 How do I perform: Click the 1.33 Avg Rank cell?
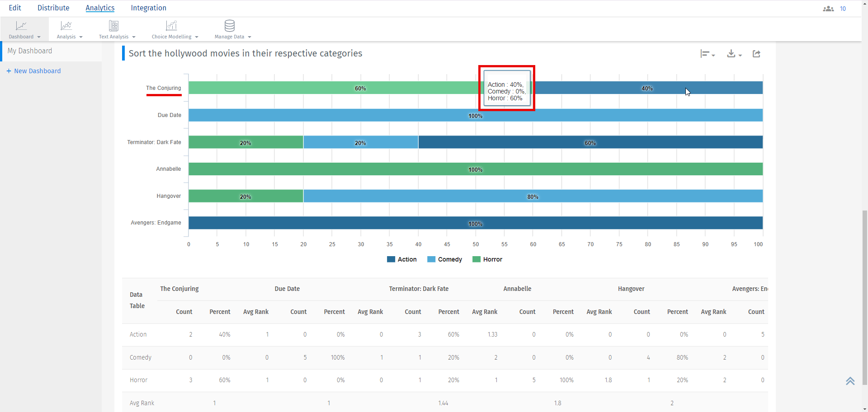(x=492, y=334)
